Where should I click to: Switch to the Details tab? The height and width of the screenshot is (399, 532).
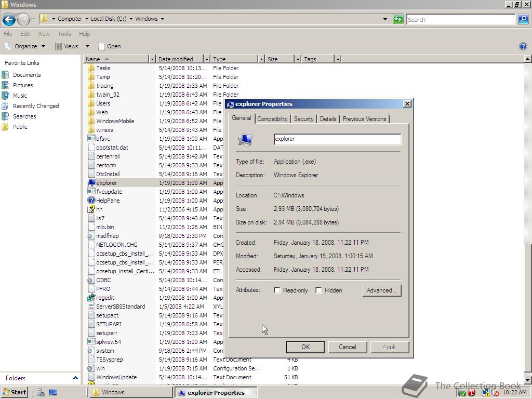pos(328,119)
